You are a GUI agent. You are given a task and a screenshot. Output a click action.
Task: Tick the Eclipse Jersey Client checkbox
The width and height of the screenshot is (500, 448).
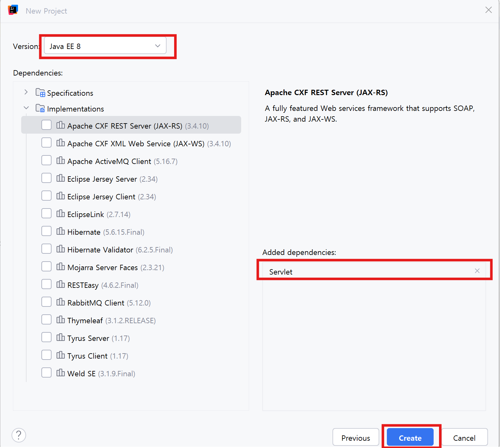tap(46, 196)
